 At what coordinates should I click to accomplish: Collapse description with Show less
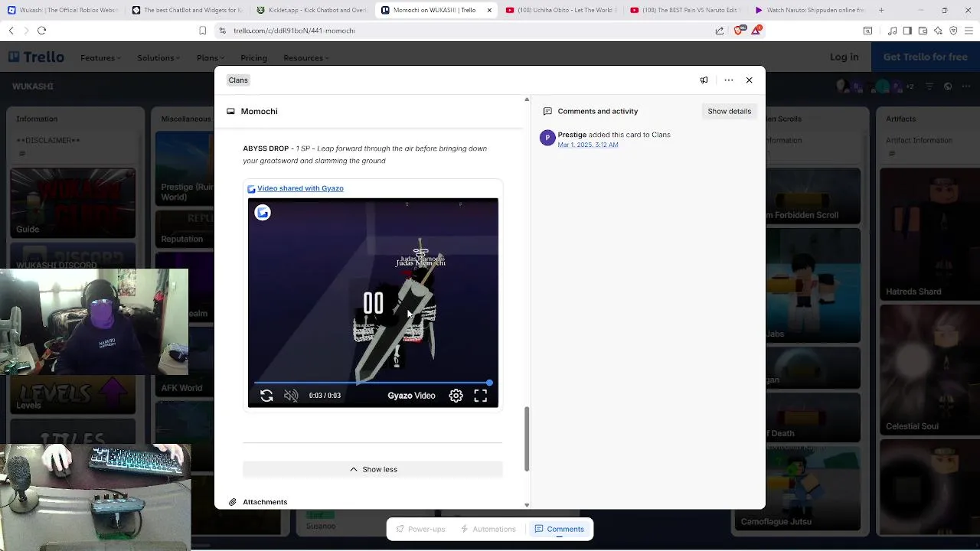373,469
